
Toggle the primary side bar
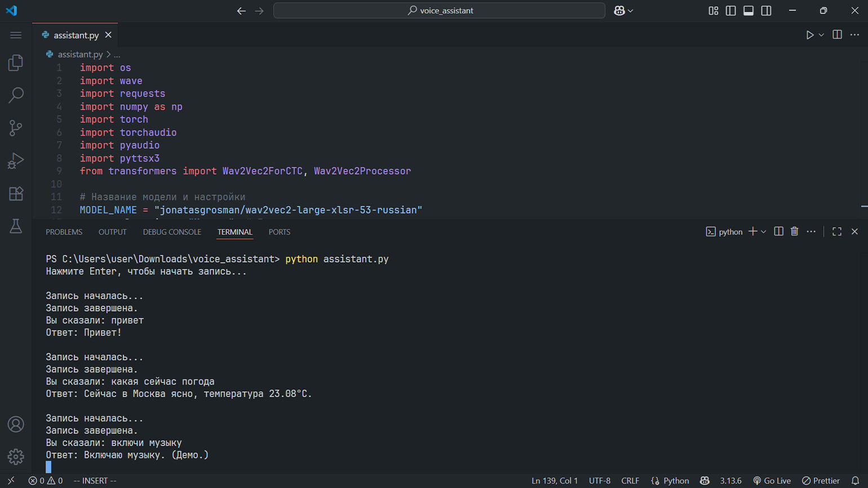pyautogui.click(x=731, y=11)
